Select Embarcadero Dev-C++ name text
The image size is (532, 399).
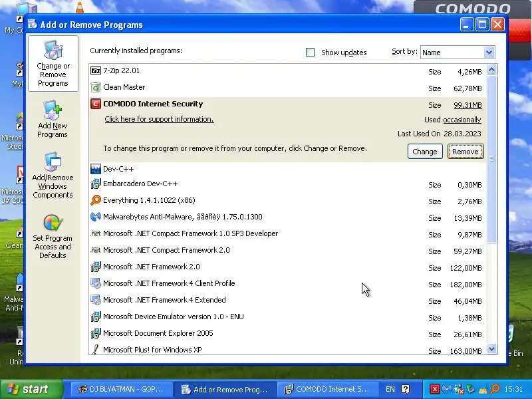(x=140, y=184)
